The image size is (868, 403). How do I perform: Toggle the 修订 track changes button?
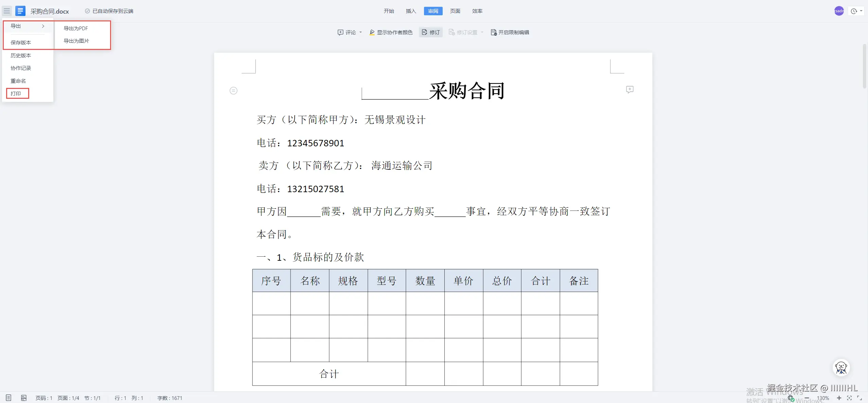coord(430,32)
